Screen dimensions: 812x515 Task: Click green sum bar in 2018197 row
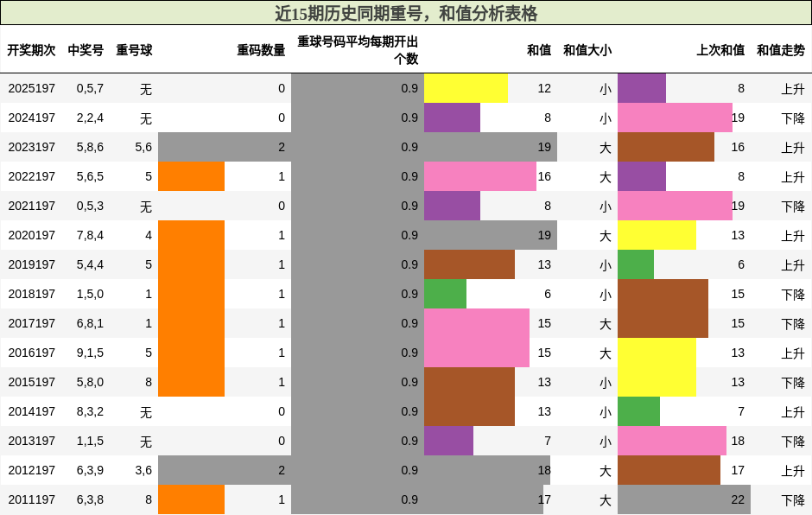445,294
